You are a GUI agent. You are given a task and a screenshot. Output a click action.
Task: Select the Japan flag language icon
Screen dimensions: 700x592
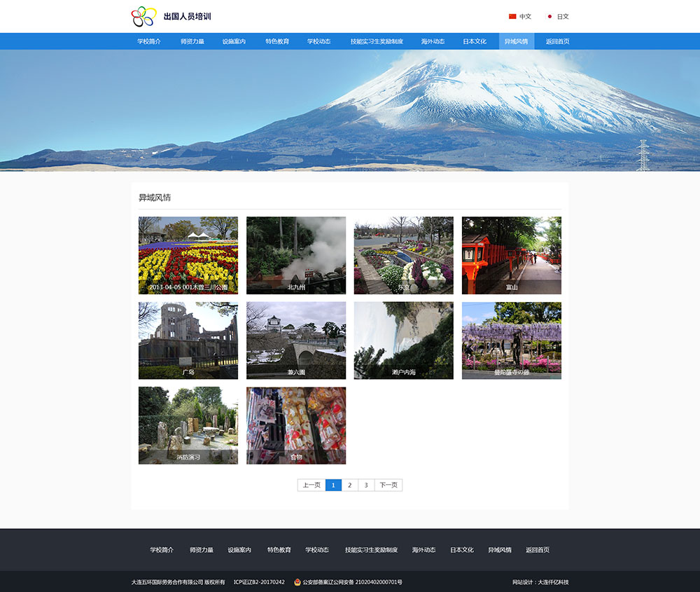pyautogui.click(x=549, y=16)
